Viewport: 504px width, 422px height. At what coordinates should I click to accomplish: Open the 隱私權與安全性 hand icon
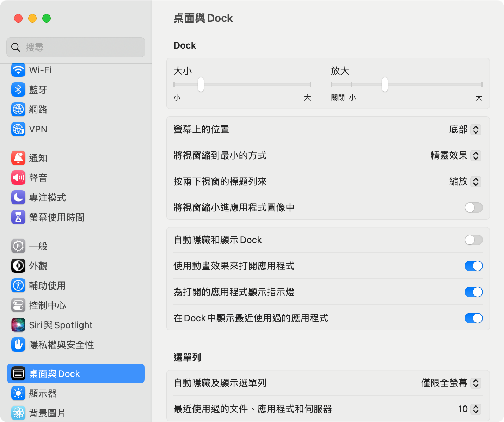(x=18, y=345)
